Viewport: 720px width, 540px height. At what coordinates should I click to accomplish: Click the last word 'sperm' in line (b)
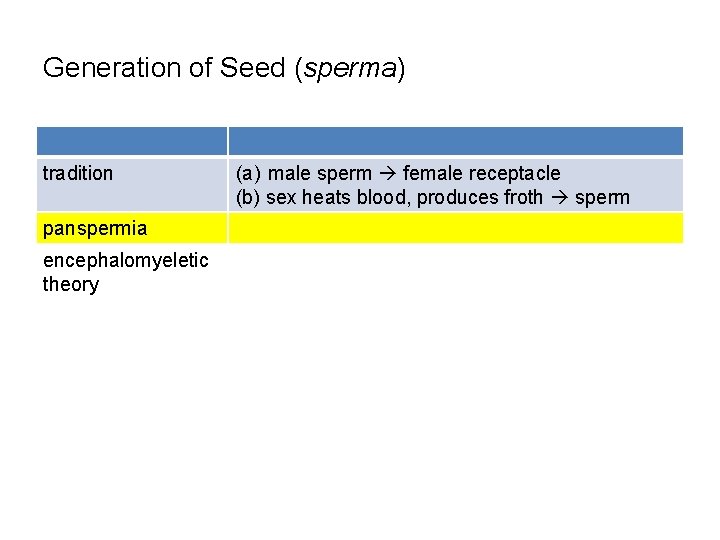[602, 197]
